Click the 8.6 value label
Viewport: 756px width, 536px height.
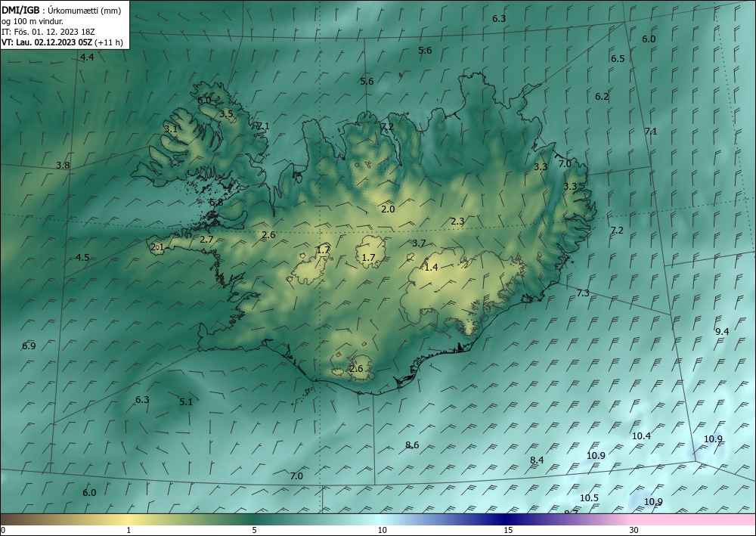pyautogui.click(x=412, y=445)
